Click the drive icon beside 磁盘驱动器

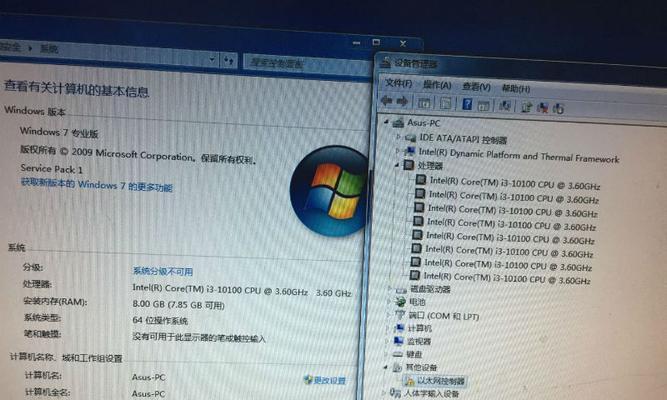click(401, 290)
